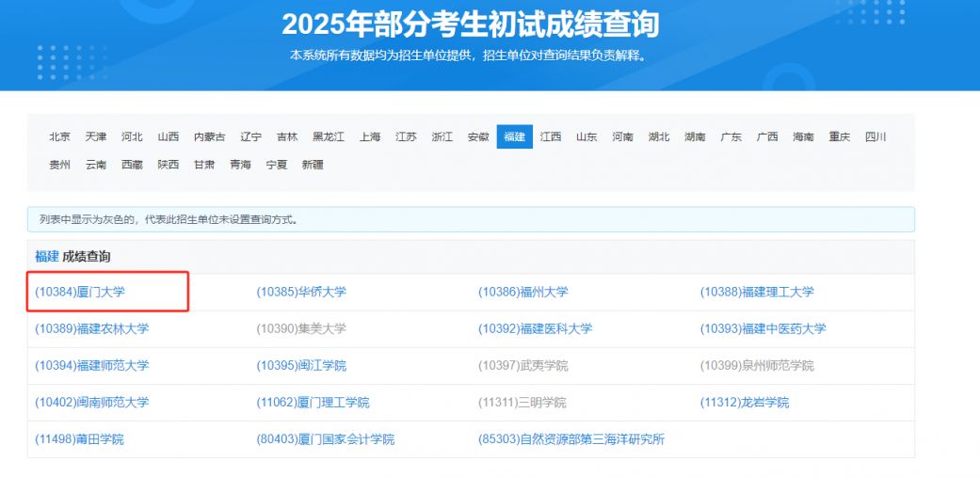Switch to 河北 province
Image resolution: width=980 pixels, height=477 pixels.
[x=132, y=136]
